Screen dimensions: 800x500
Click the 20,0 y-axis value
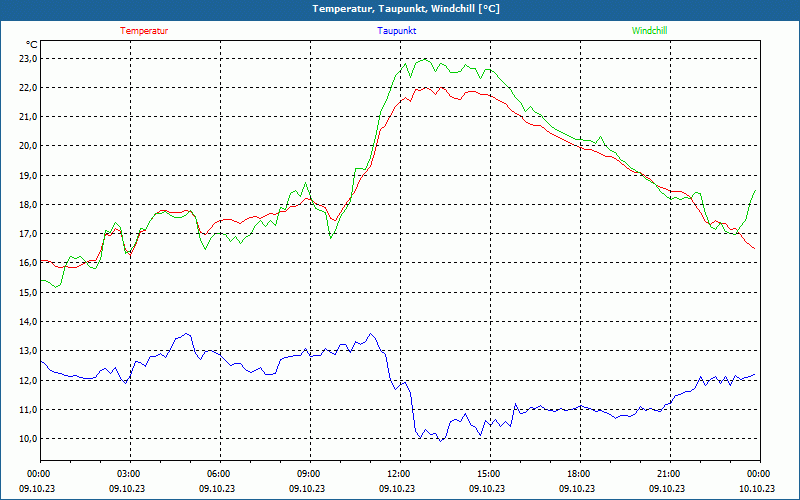29,146
